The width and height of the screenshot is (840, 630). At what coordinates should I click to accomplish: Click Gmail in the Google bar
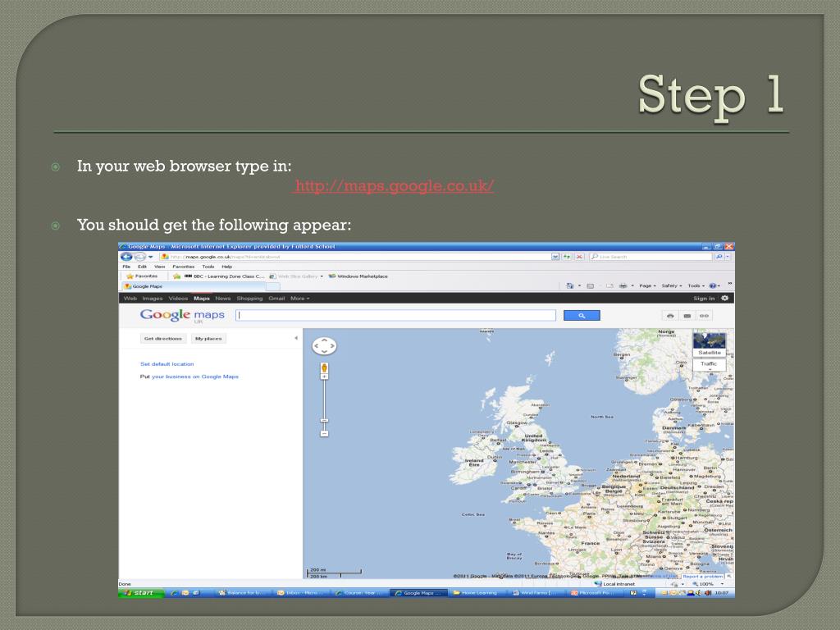pyautogui.click(x=276, y=299)
